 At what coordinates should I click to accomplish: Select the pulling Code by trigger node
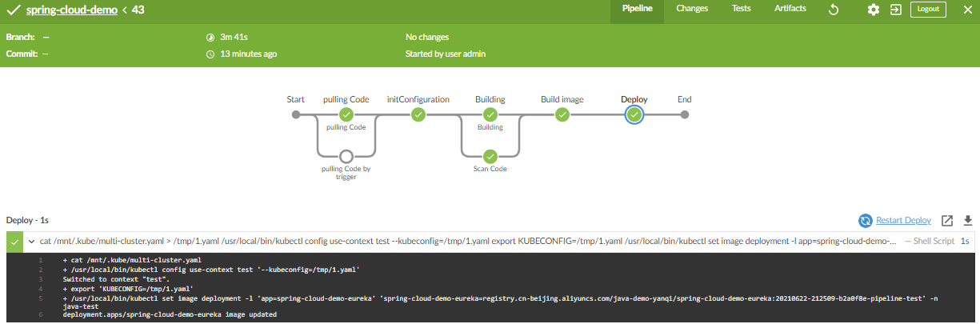coord(346,156)
